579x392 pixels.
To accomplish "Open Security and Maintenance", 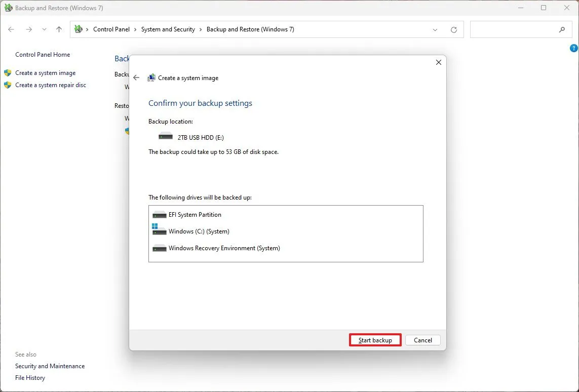I will point(50,366).
